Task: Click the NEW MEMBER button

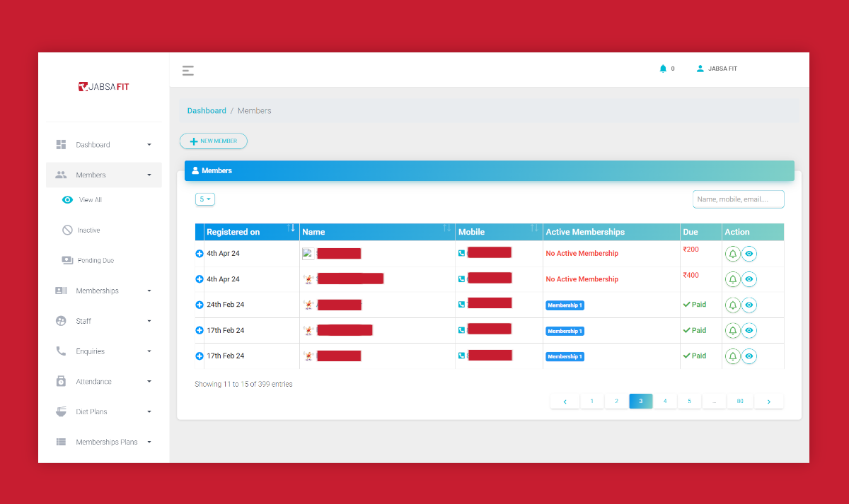Action: (213, 141)
